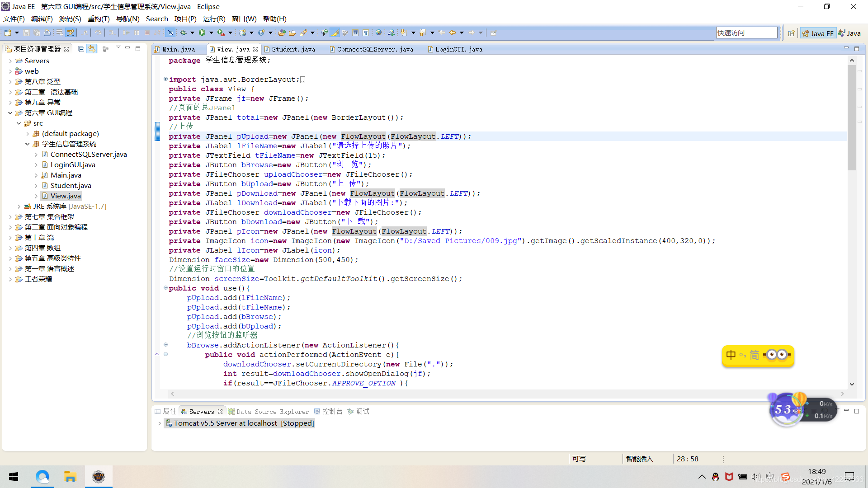This screenshot has width=868, height=488.
Task: Click the Back navigation yellow arrow
Action: [452, 33]
